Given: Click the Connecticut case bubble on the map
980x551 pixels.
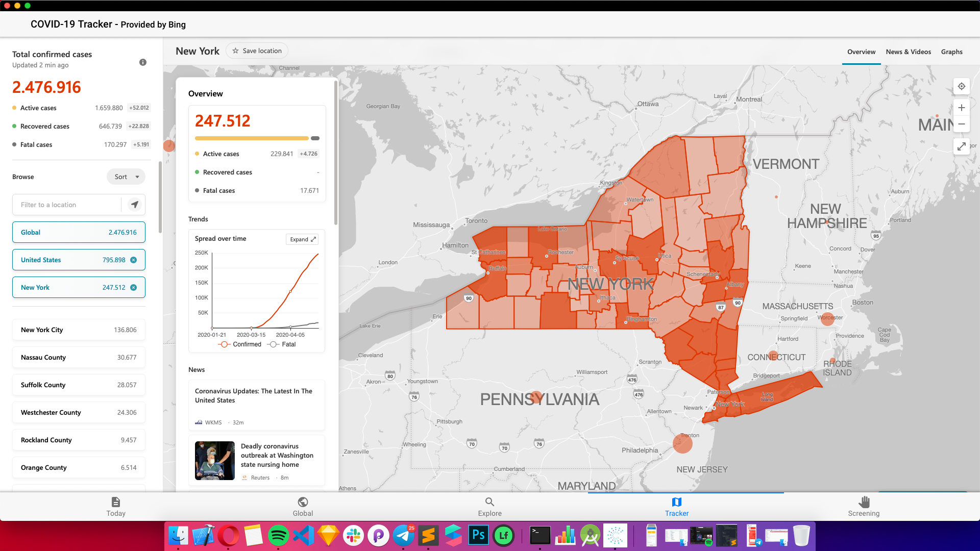Looking at the screenshot, I should [773, 356].
